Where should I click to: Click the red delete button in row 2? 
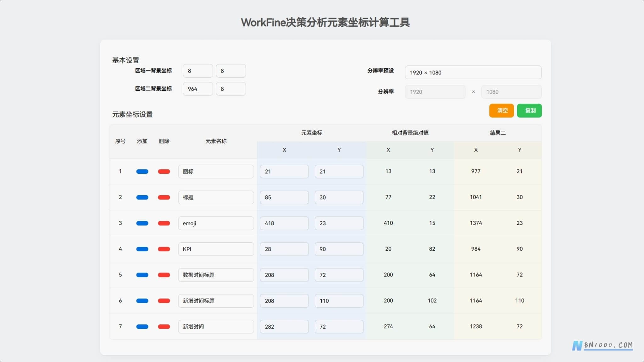click(164, 197)
